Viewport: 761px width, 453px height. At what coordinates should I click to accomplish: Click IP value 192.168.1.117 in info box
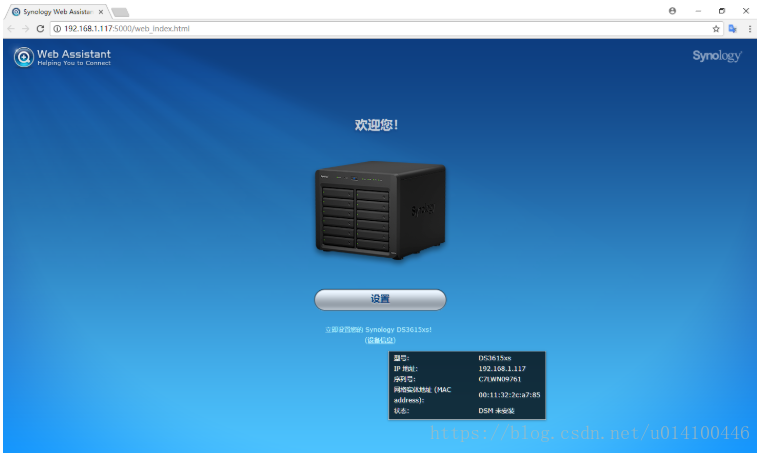tap(502, 369)
